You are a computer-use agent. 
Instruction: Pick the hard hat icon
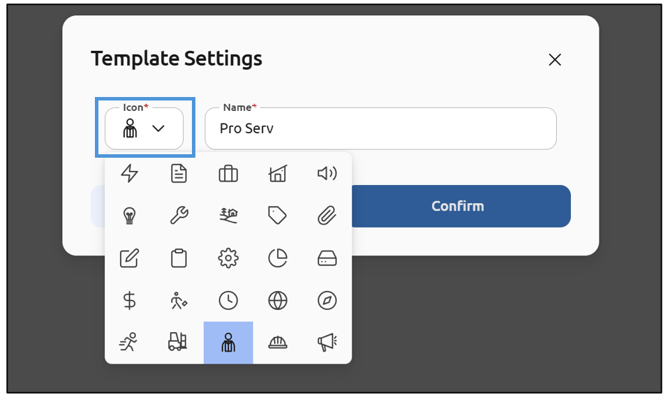(x=277, y=343)
